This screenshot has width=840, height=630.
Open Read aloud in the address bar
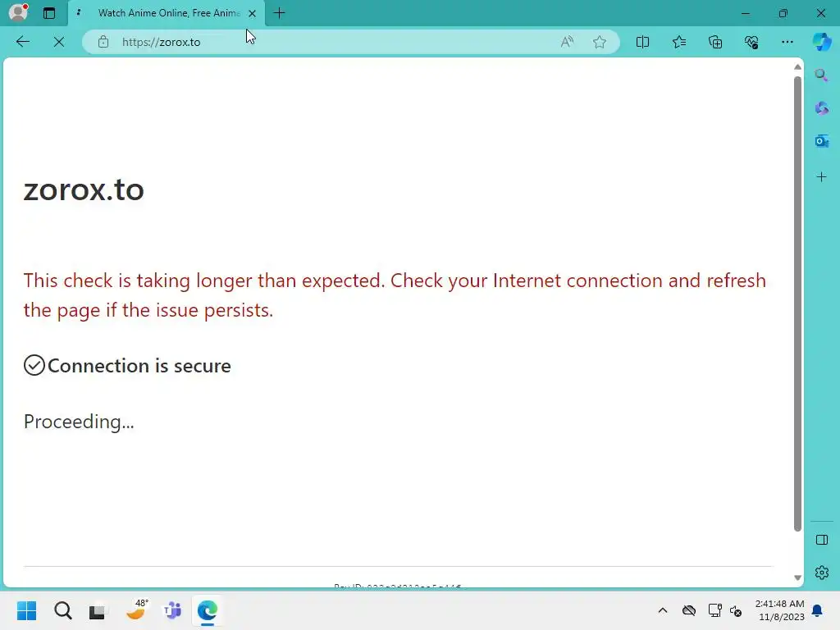(x=567, y=42)
